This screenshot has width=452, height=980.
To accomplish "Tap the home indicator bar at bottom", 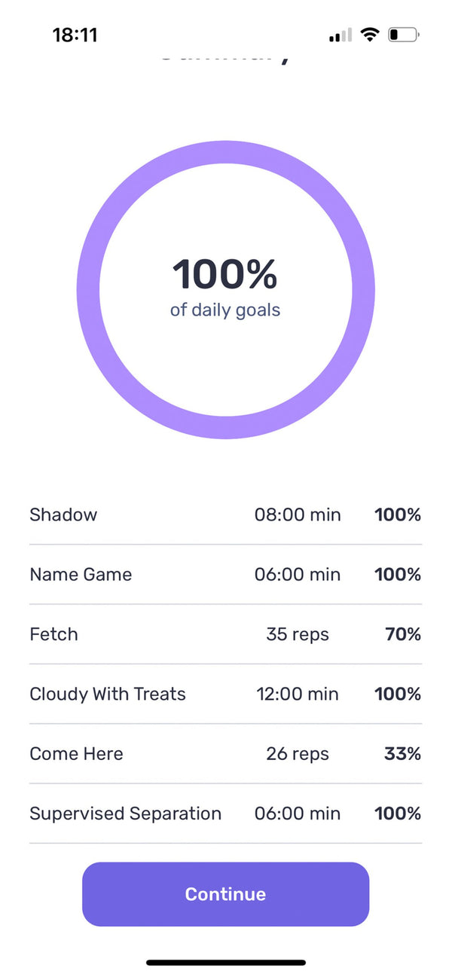I will coord(226,962).
